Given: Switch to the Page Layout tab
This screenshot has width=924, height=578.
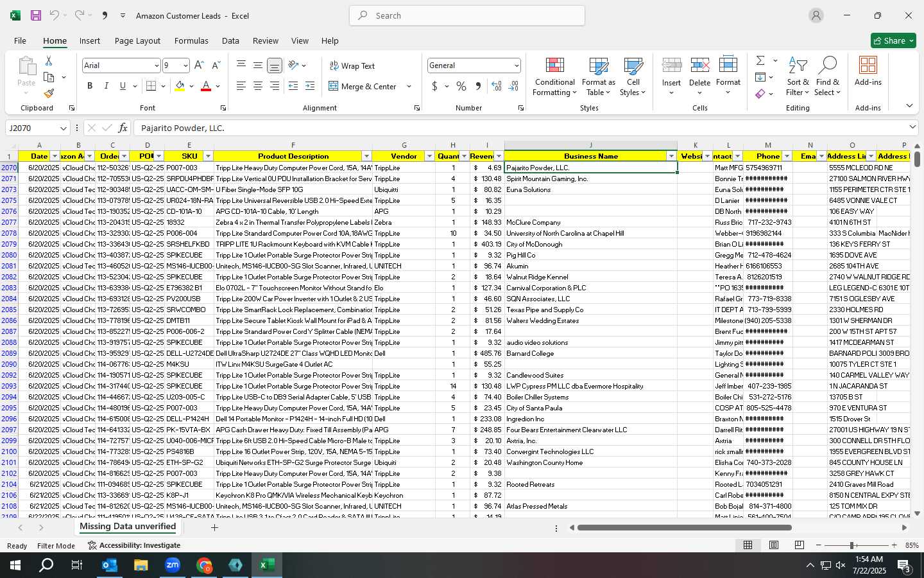Looking at the screenshot, I should pos(137,40).
